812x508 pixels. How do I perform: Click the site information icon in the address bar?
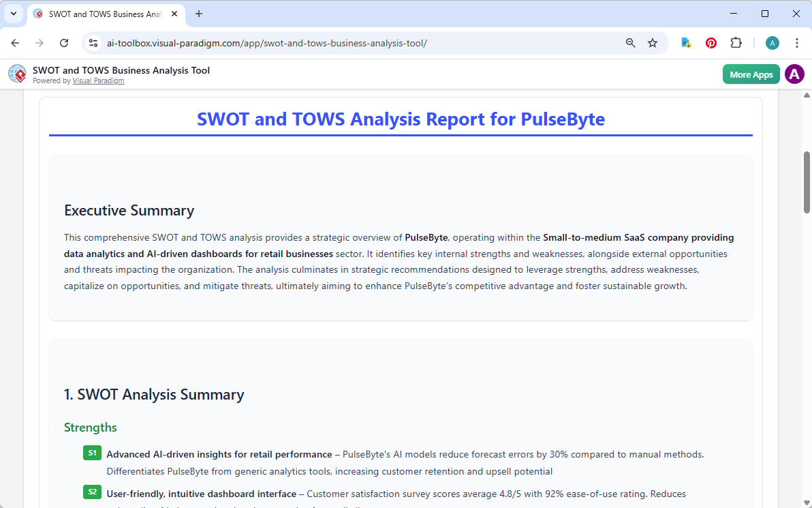click(x=93, y=42)
